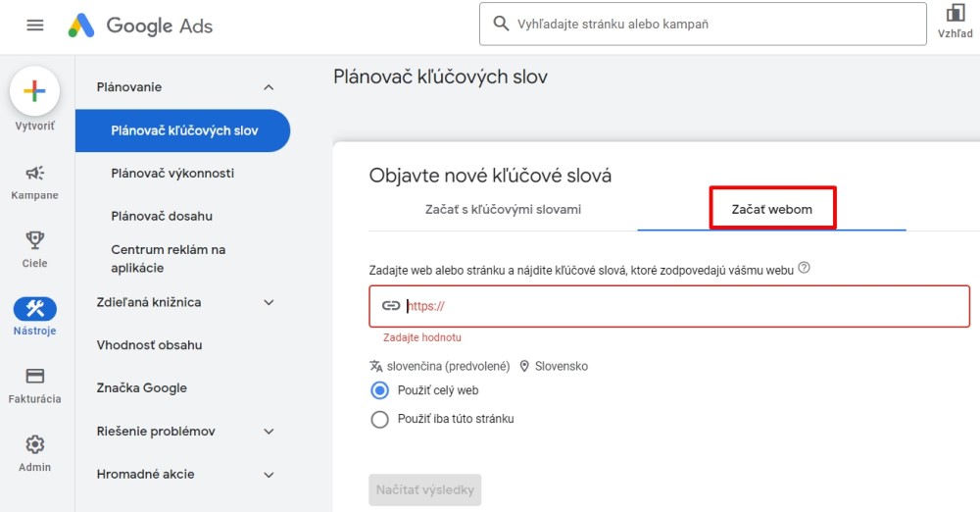The image size is (980, 512).
Task: Open Kampane megaphone icon
Action: point(35,173)
